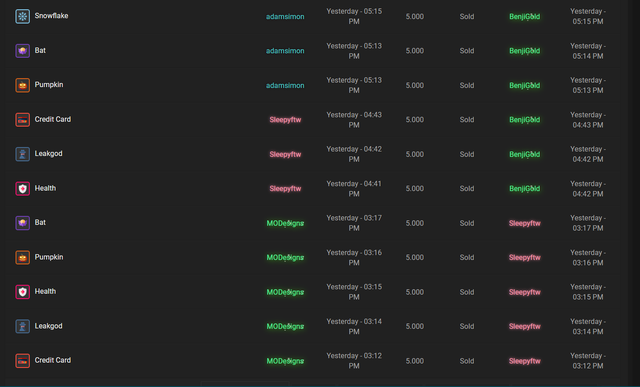Image resolution: width=640 pixels, height=387 pixels.
Task: Open buyer Sleepyftw in the 03:14 Leakgod row
Action: (x=524, y=327)
